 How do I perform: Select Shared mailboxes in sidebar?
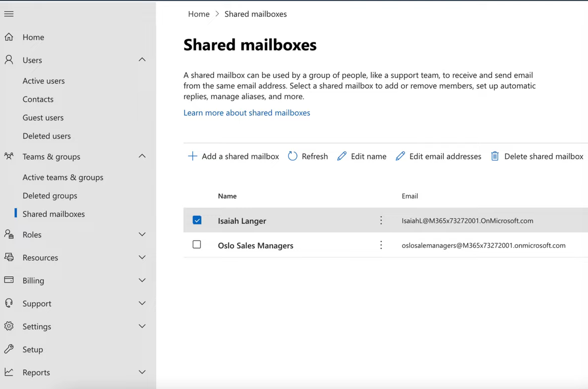[53, 213]
